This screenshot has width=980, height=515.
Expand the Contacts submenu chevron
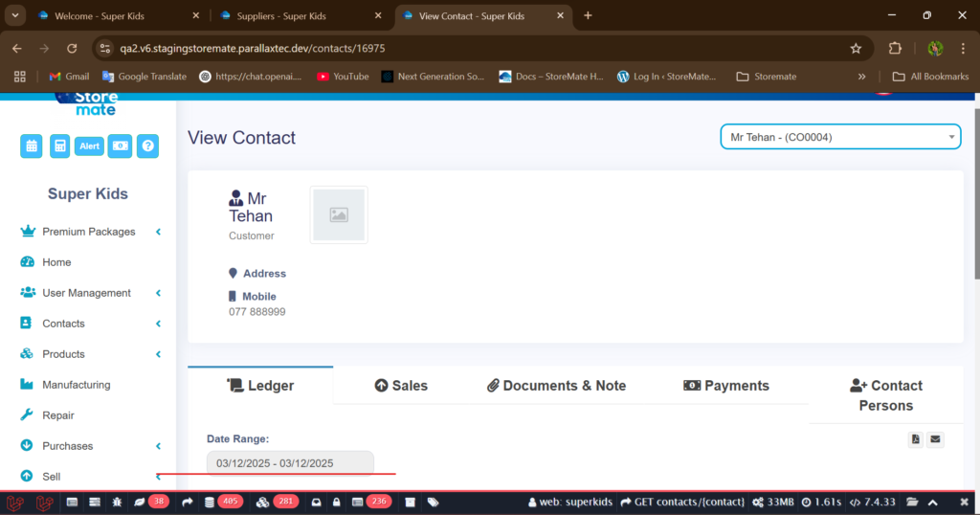point(158,324)
